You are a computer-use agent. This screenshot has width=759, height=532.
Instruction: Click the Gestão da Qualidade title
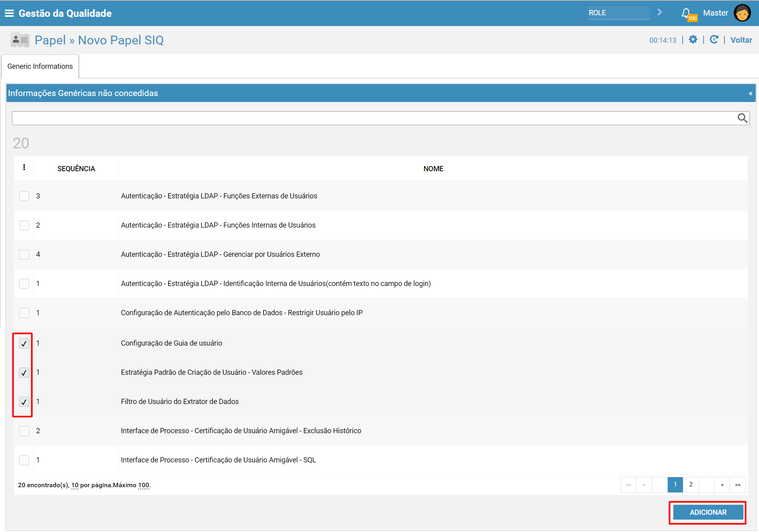[65, 13]
